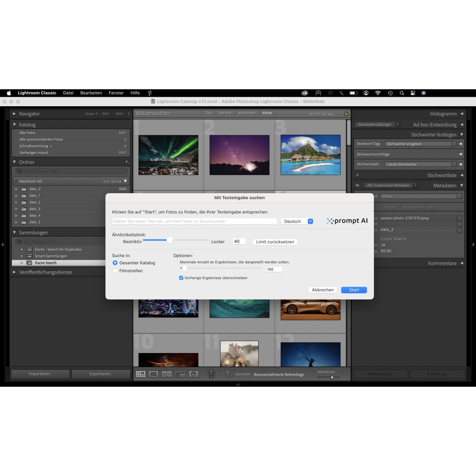Open the Time Machine menu bar icon
This screenshot has height=476, width=476.
coord(390,93)
